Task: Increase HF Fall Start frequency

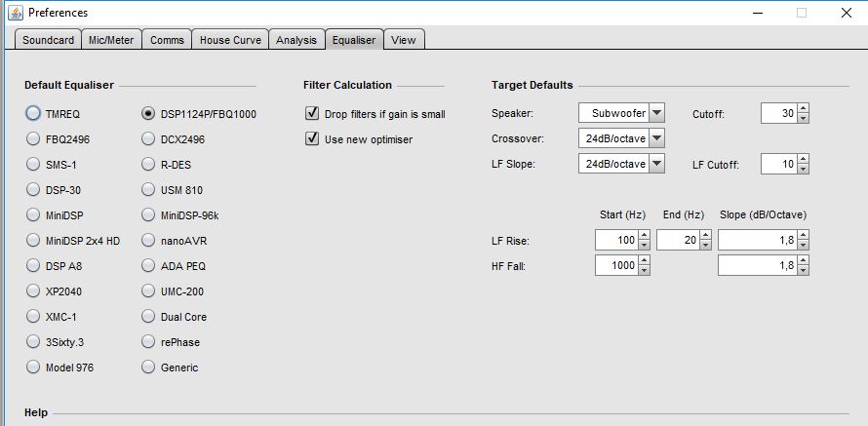Action: click(645, 260)
